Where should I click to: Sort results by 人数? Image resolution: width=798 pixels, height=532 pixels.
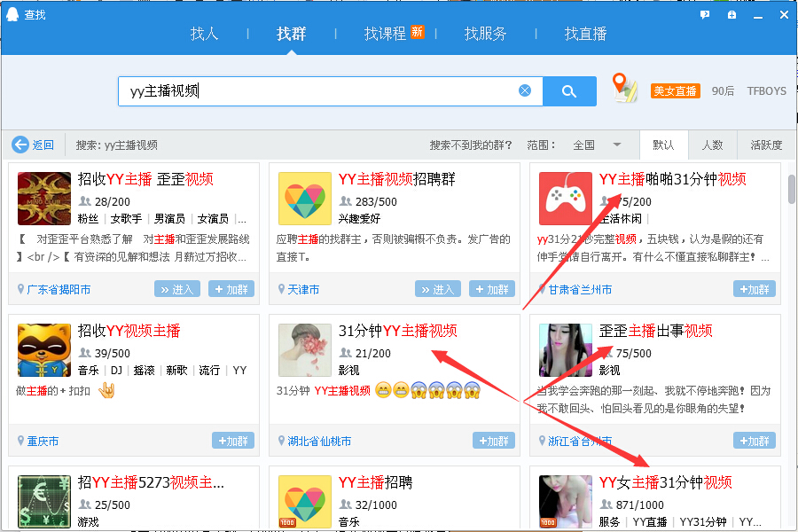pos(713,145)
